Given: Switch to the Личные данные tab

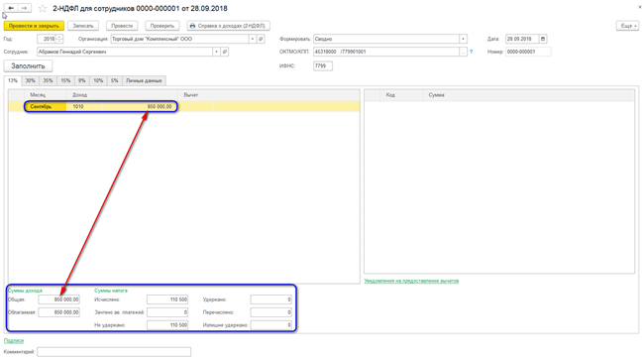Looking at the screenshot, I should point(144,80).
